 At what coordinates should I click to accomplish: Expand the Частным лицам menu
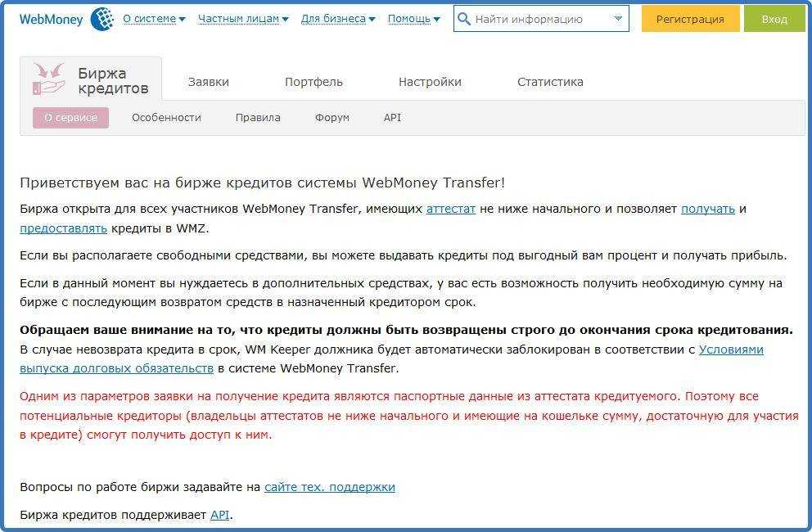point(243,19)
